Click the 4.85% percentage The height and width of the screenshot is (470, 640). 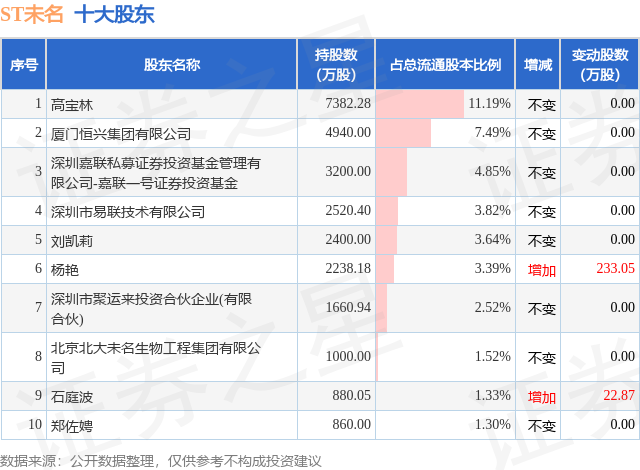coord(493,171)
